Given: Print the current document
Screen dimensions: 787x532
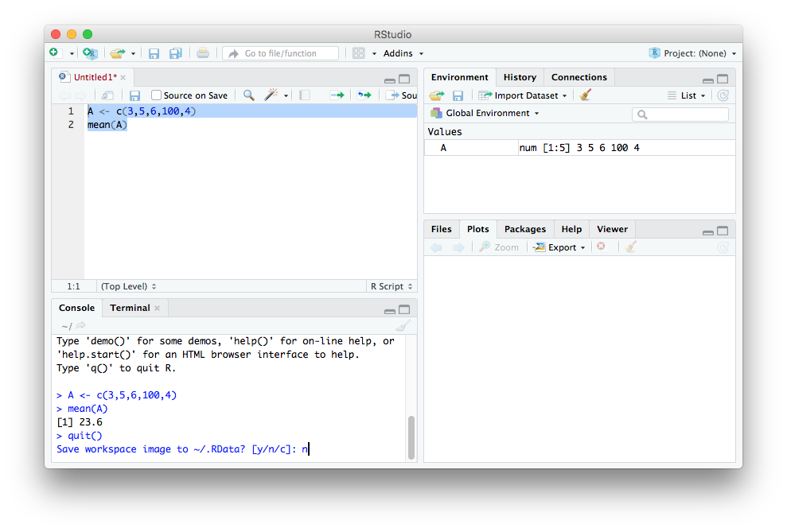Looking at the screenshot, I should (x=203, y=52).
